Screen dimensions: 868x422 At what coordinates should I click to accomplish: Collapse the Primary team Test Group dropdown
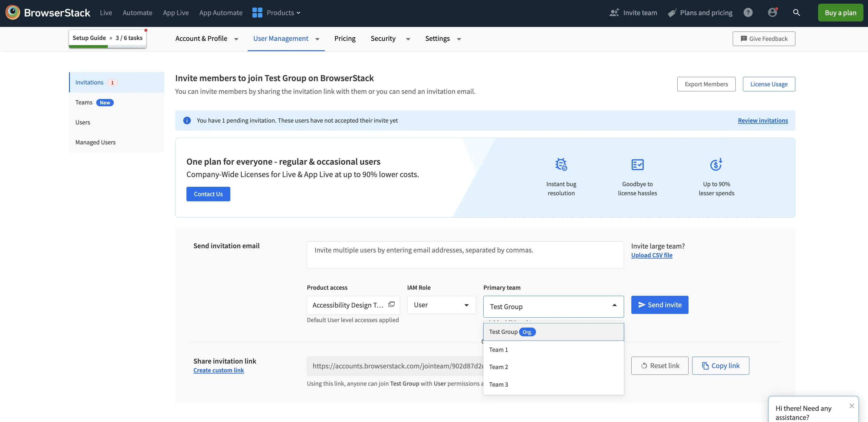point(553,306)
